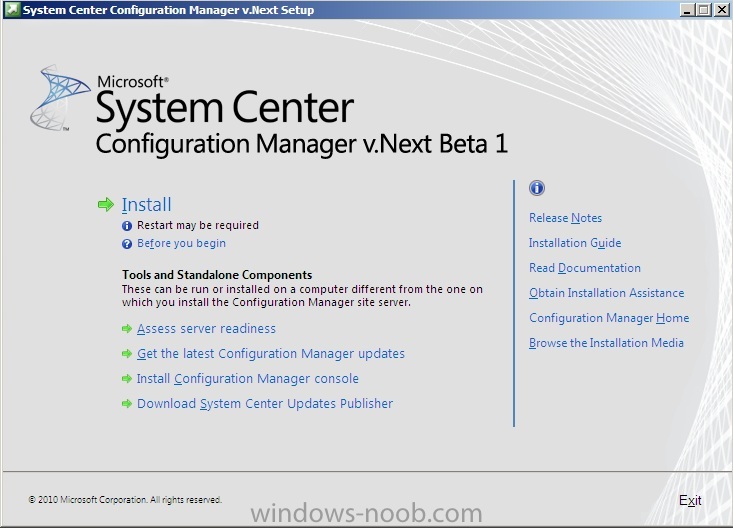Click the arrow icon beside Assess server readiness
Image resolution: width=733 pixels, height=528 pixels.
127,329
